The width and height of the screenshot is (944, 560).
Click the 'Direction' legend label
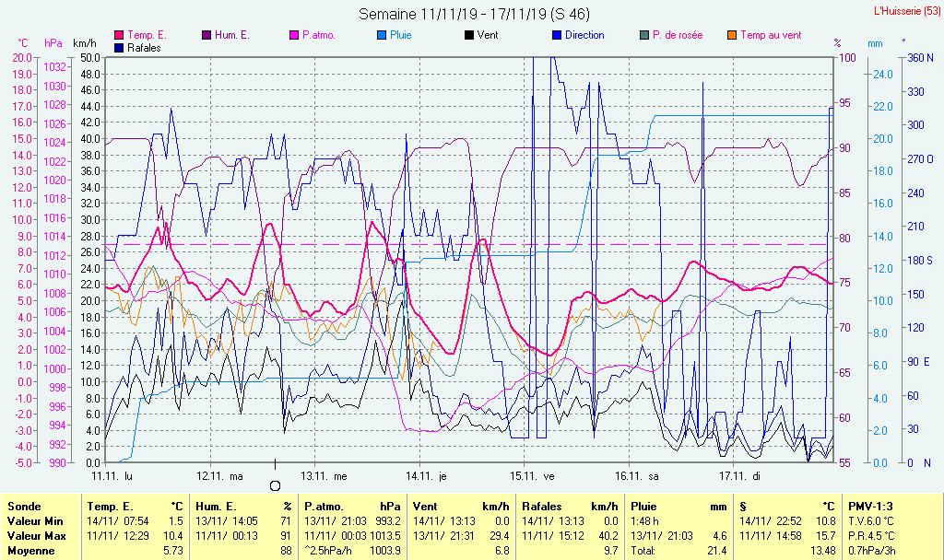coord(584,36)
